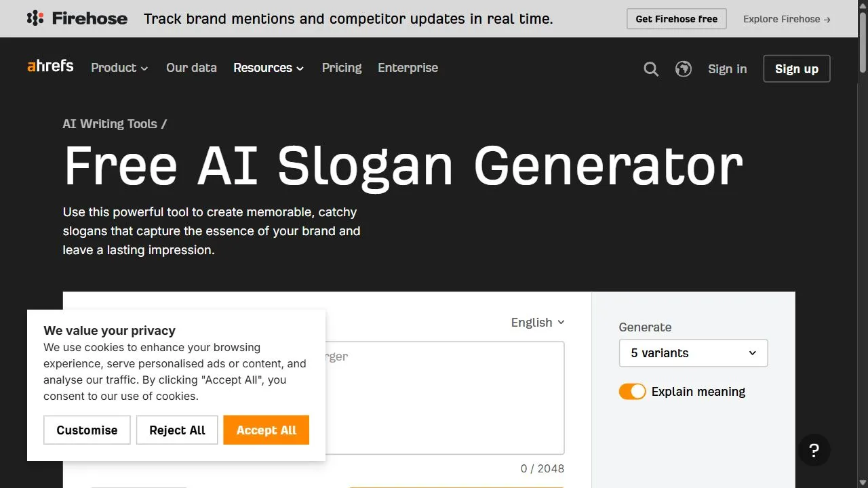Expand the Resources menu
This screenshot has width=868, height=488.
269,68
